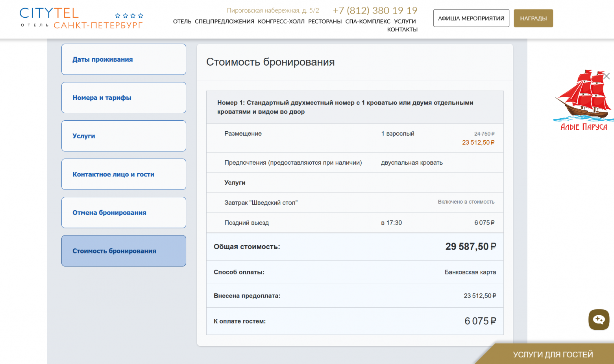
Task: Go to Контактное лицо и гости step
Action: click(x=124, y=174)
